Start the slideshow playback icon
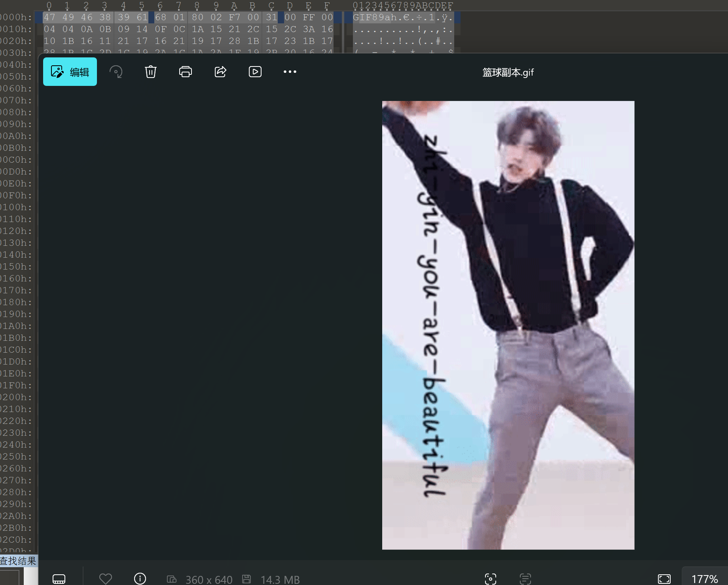The image size is (728, 585). 255,72
